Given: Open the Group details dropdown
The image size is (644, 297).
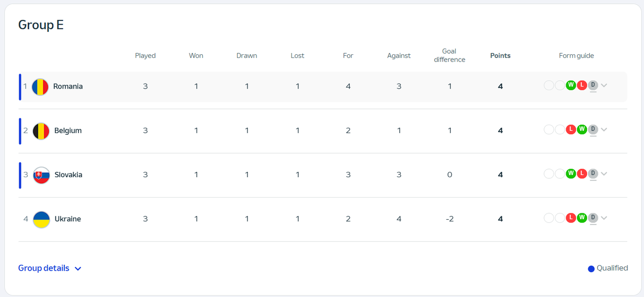Looking at the screenshot, I should (x=50, y=268).
